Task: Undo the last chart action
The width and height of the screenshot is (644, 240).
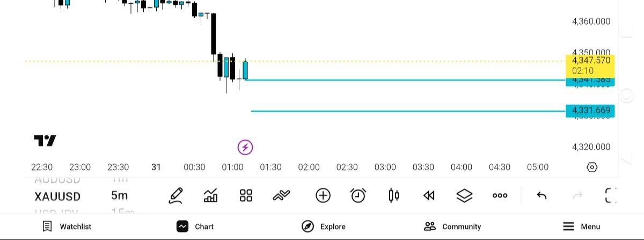Action: click(x=541, y=195)
